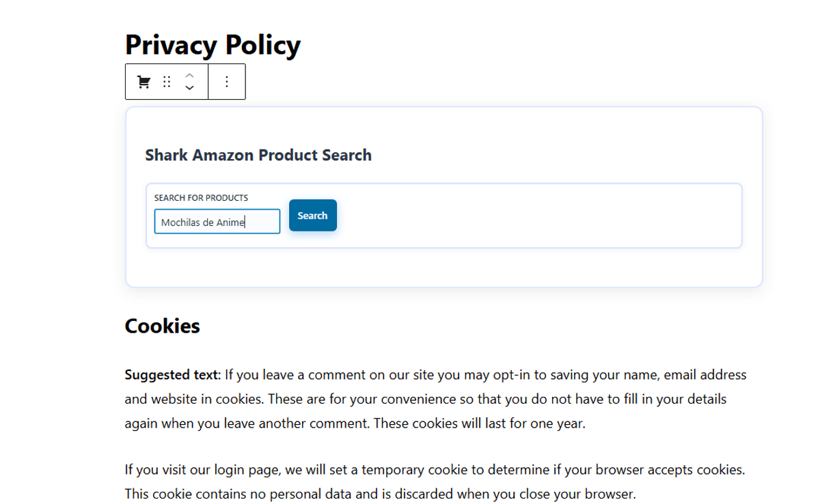
Task: Select the Shark Amazon Product Search heading
Action: coord(258,155)
